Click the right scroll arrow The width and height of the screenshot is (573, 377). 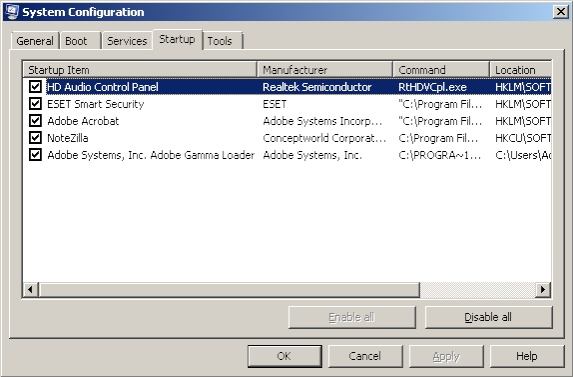click(543, 290)
